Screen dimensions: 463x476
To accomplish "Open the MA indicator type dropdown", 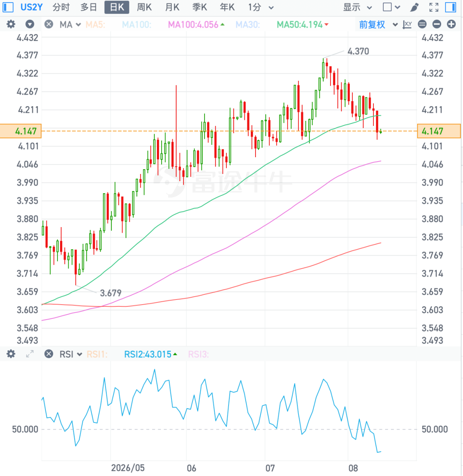I will pos(70,24).
